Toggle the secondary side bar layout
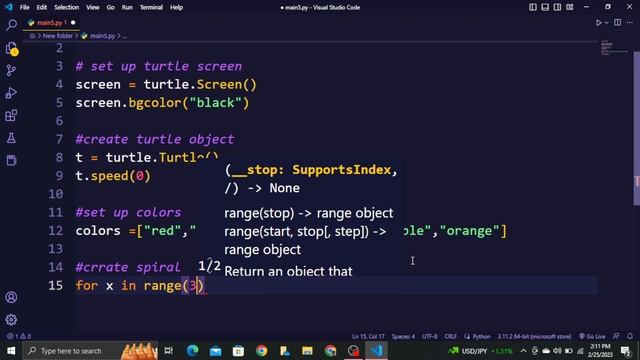640x360 pixels. pos(557,7)
